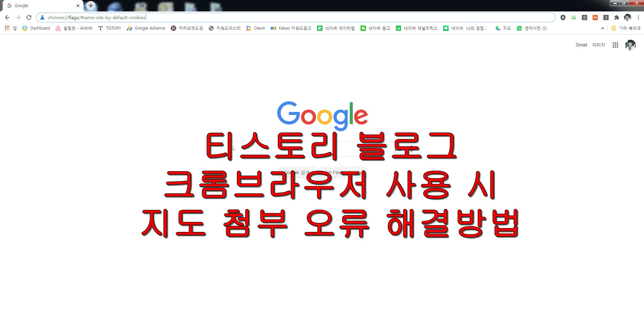Open the rainbow download-arrow extension
644x320 pixels.
pos(563,17)
